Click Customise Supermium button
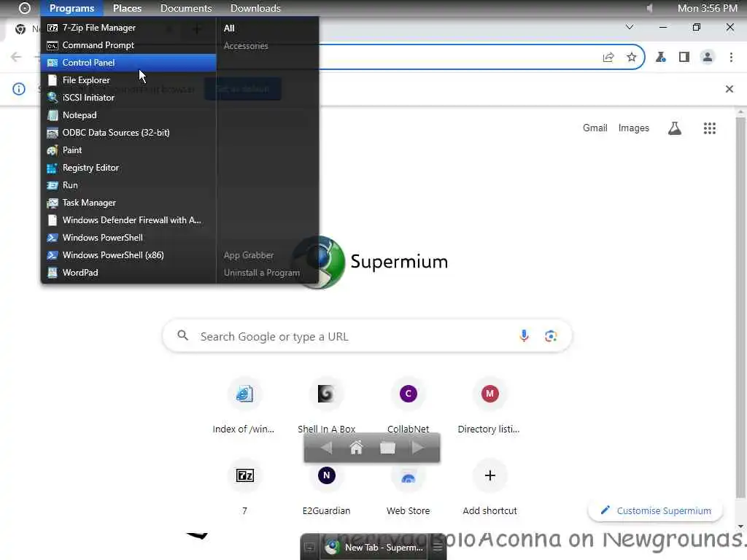747x560 pixels. [x=656, y=510]
